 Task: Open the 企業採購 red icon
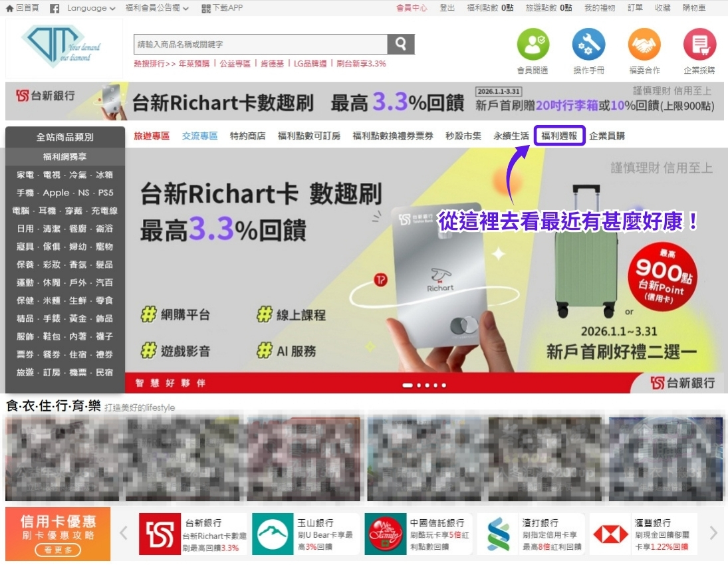click(x=699, y=45)
